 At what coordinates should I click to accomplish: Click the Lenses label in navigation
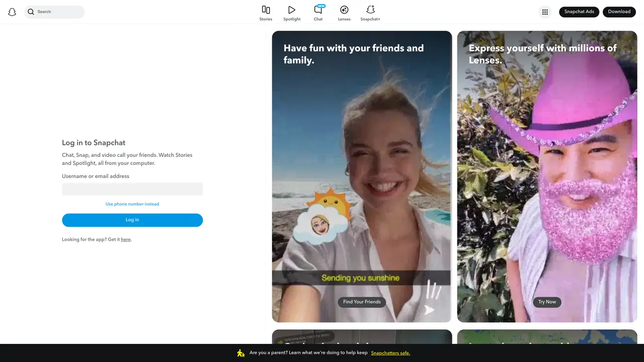pyautogui.click(x=344, y=19)
